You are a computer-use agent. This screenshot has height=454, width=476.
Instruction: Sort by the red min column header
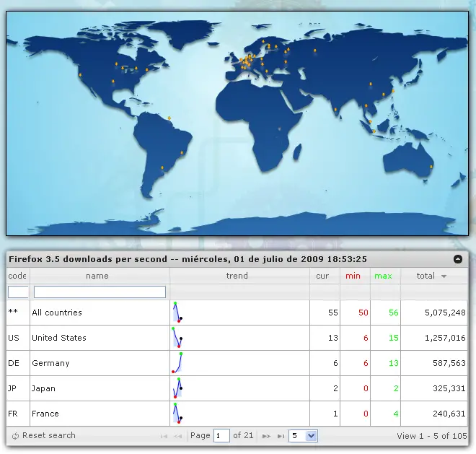tap(353, 276)
